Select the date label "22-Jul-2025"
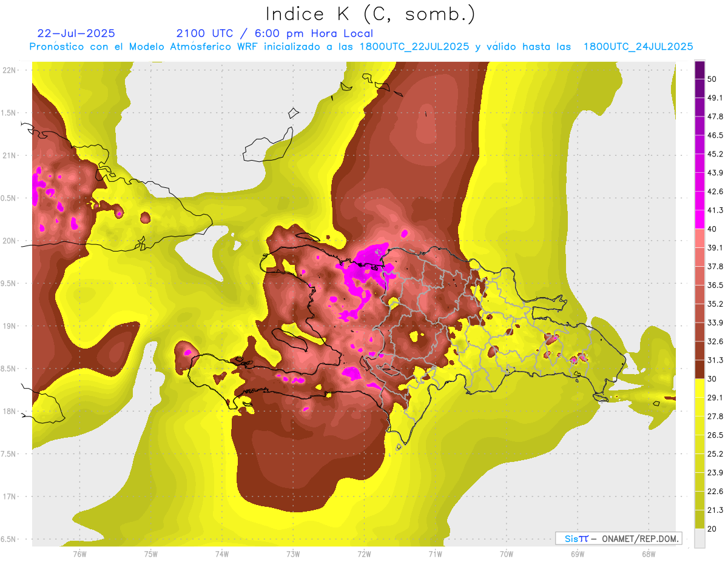The width and height of the screenshot is (728, 562). [76, 33]
